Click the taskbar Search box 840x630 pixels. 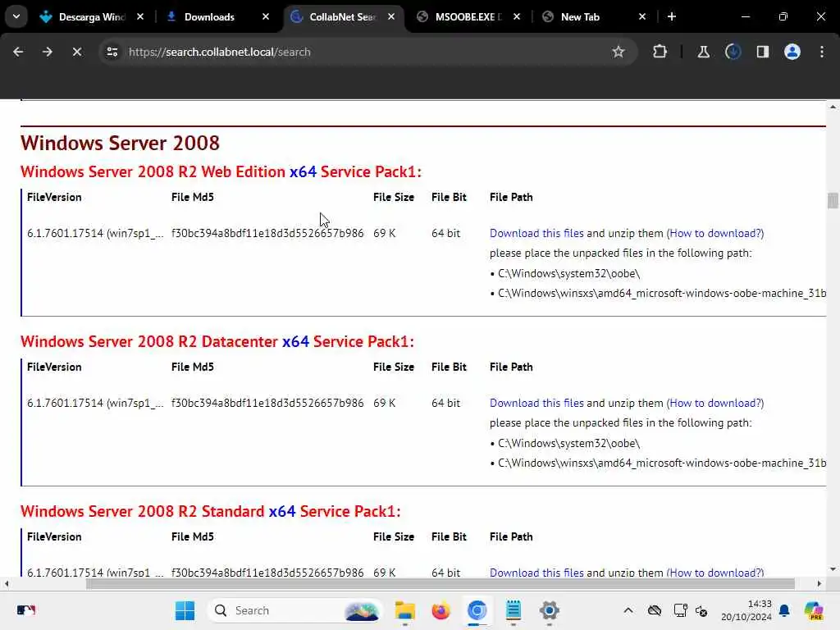pos(294,610)
